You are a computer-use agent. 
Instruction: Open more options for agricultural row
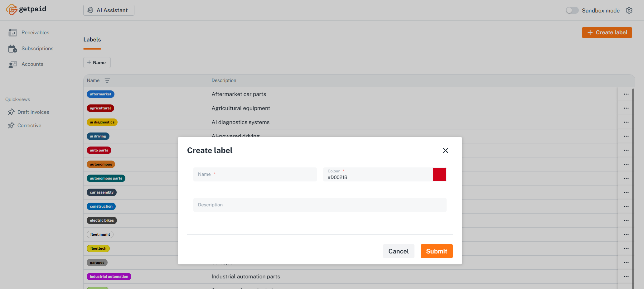coord(626,108)
